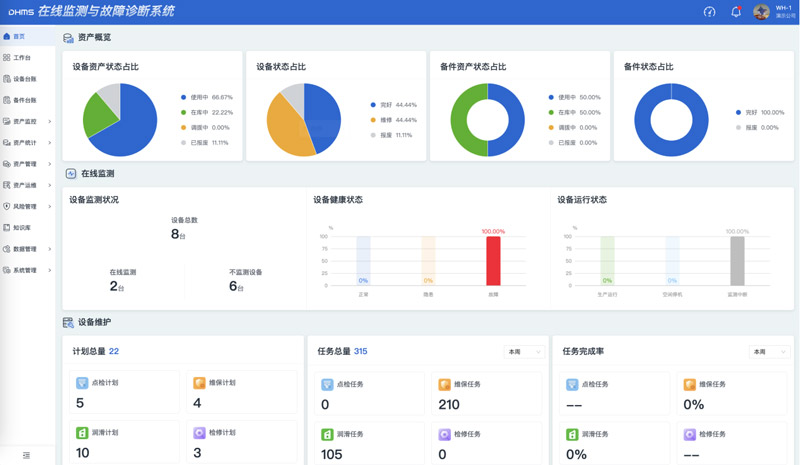Screen dimensions: 800x465
Task: Go to 工作台 in the sidebar
Action: click(20, 58)
